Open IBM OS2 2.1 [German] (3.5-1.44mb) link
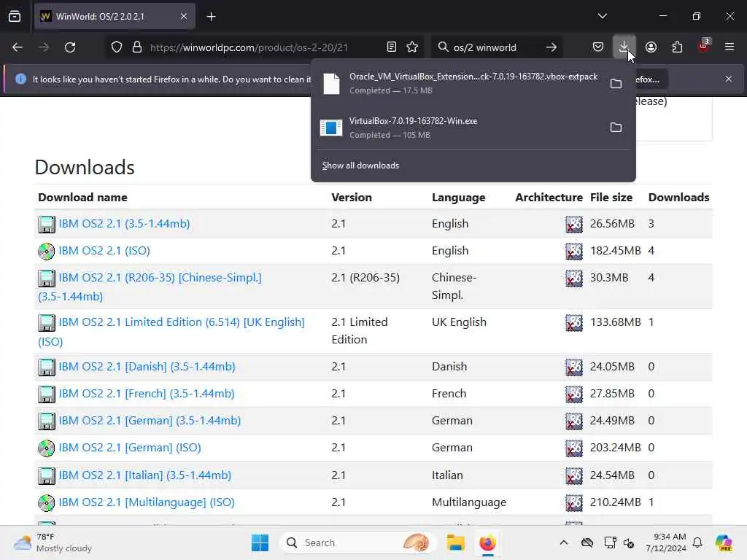This screenshot has width=747, height=560. pos(150,421)
